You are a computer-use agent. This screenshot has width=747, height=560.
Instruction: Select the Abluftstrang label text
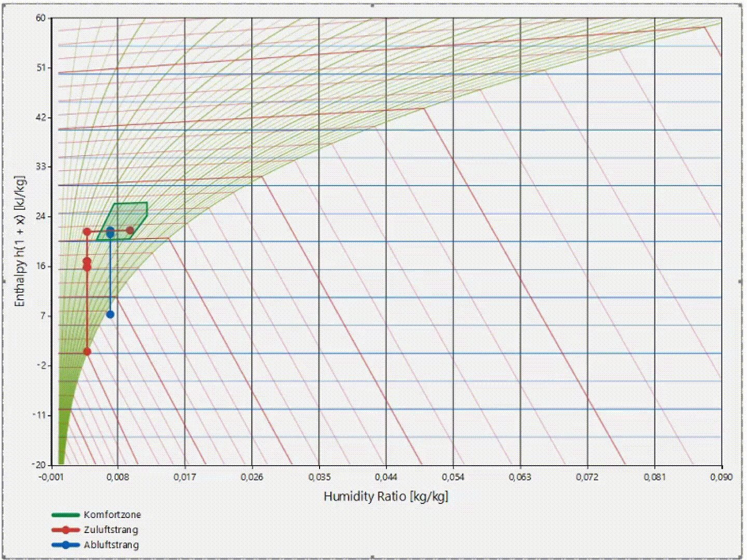[111, 545]
